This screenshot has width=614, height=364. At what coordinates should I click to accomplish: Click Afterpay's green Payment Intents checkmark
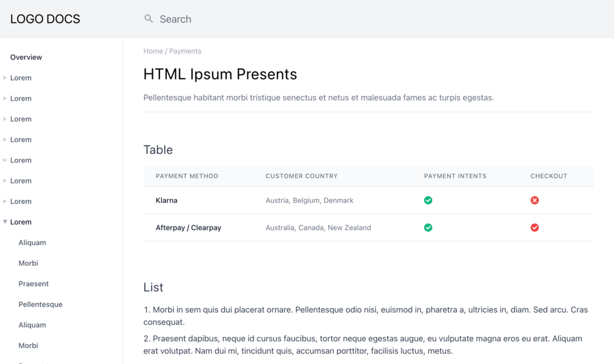click(x=428, y=228)
